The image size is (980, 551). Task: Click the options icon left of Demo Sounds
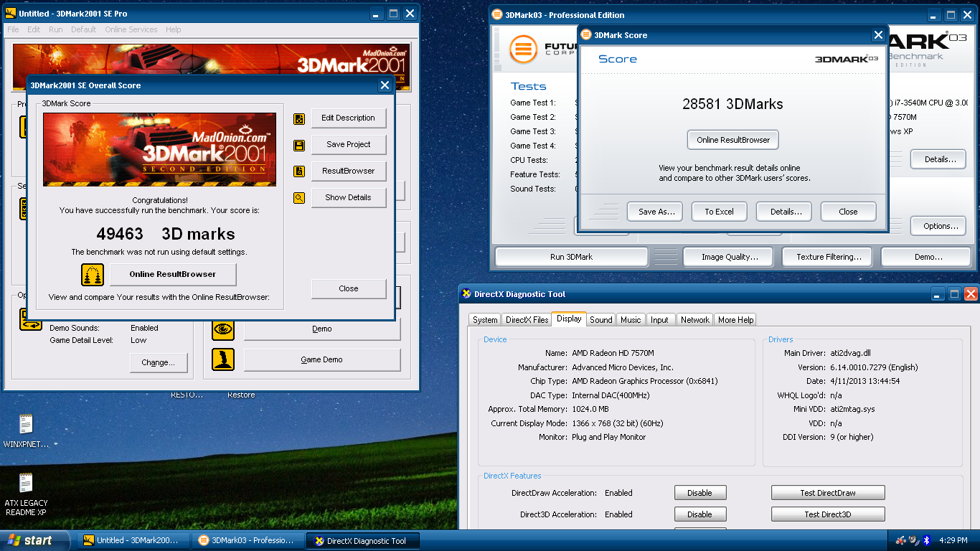click(30, 319)
